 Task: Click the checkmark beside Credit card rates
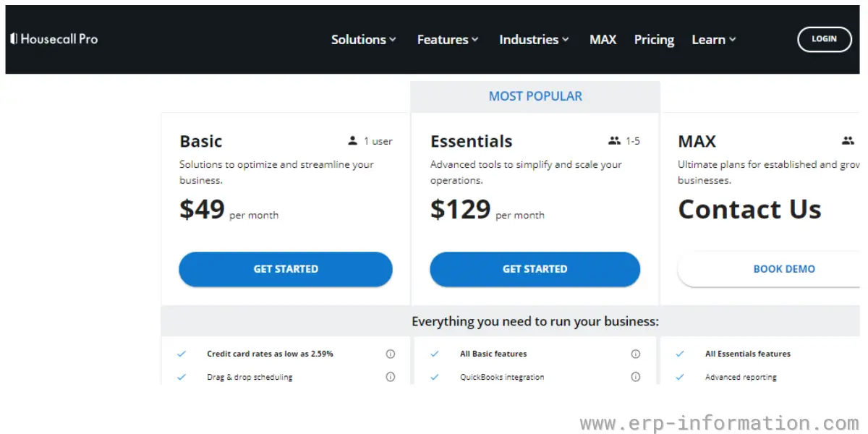tap(182, 354)
